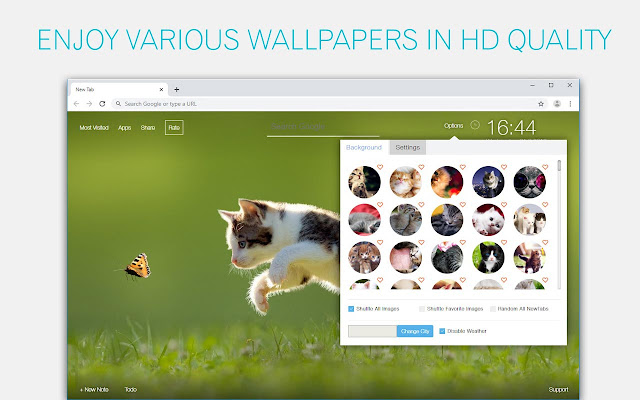Go back with the browser back arrow
The width and height of the screenshot is (640, 400).
[76, 104]
